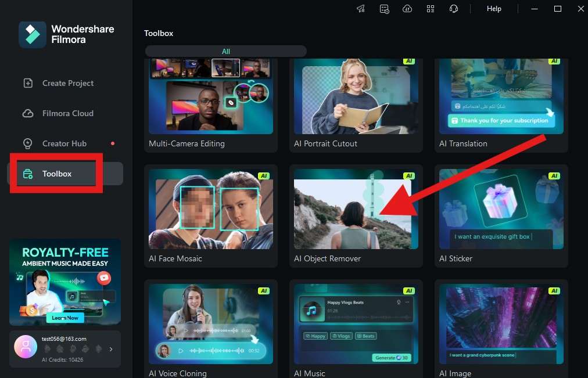The height and width of the screenshot is (378, 588).
Task: Click the AI Credits: 10426 text
Action: [63, 359]
